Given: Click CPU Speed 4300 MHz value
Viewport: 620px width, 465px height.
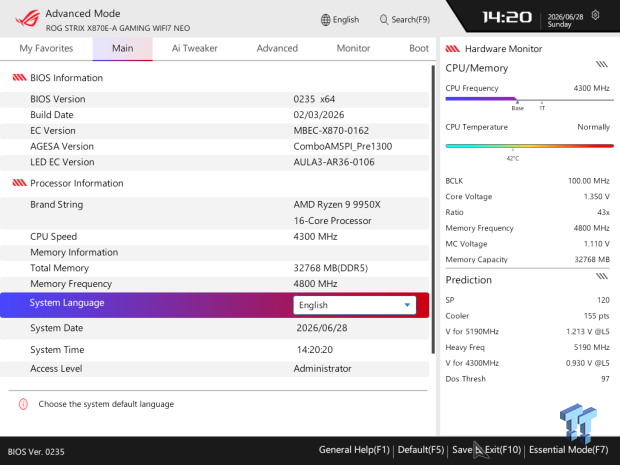Looking at the screenshot, I should 315,236.
